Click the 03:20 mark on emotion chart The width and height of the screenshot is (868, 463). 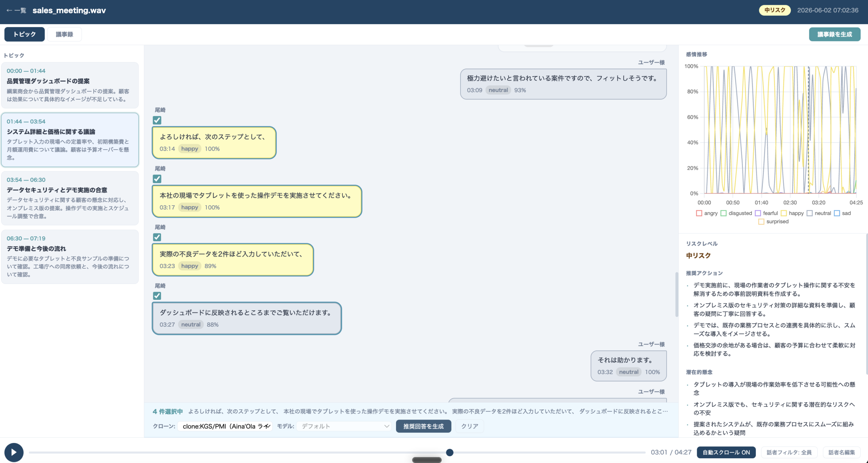[x=818, y=202]
